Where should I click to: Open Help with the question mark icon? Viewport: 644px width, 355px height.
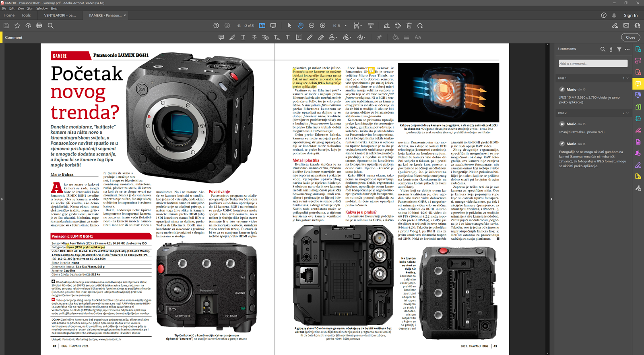pyautogui.click(x=603, y=15)
